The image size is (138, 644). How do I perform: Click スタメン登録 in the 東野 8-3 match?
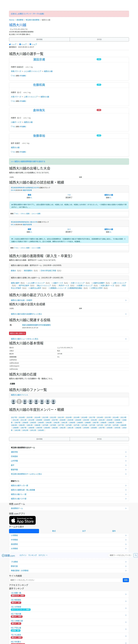point(25,248)
